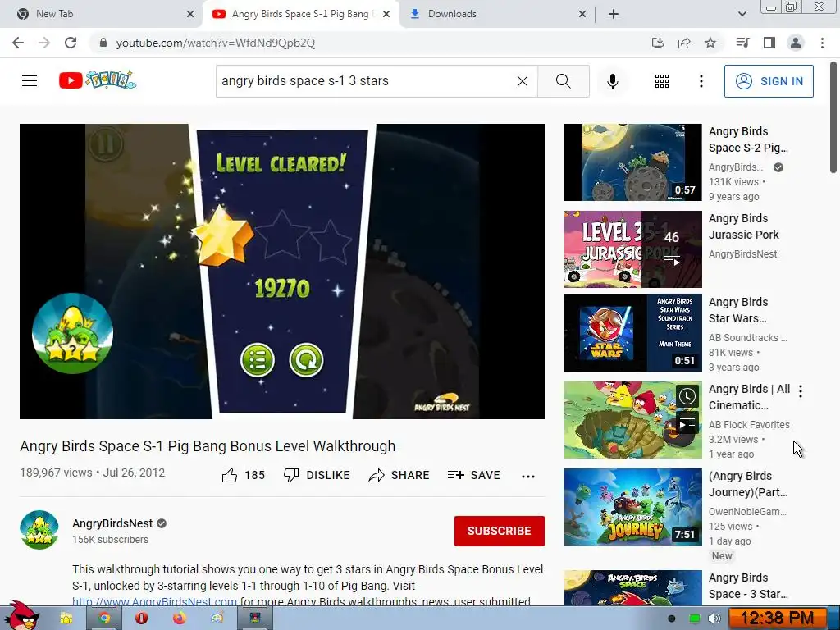The image size is (840, 630).
Task: Open the AngryBirdsNest.com description link
Action: pos(154,601)
